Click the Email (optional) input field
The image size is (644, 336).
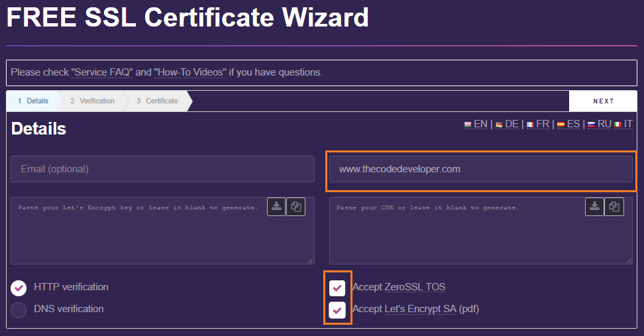162,169
